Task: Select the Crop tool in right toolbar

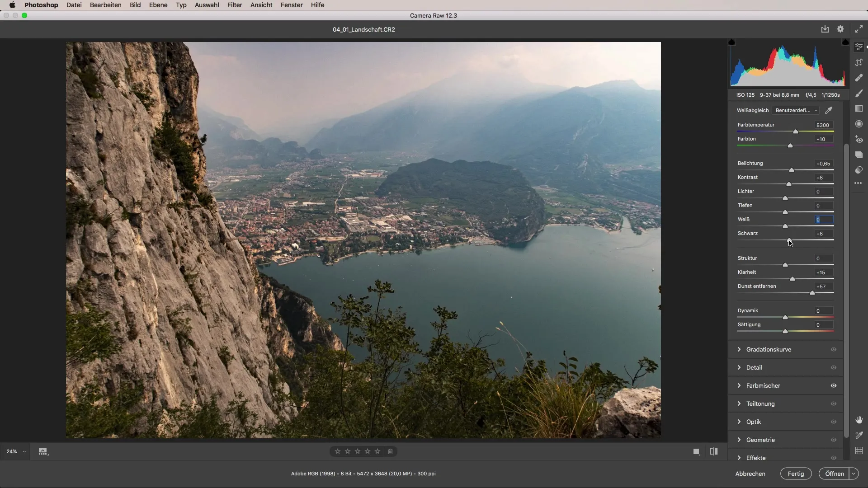Action: click(859, 63)
